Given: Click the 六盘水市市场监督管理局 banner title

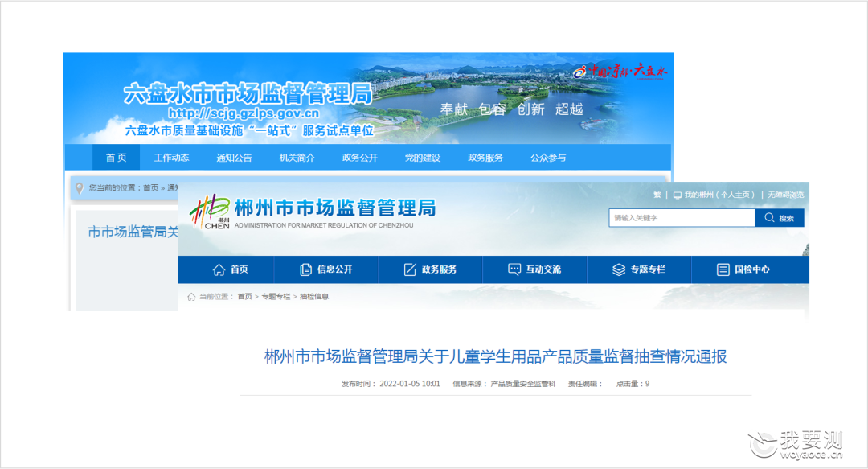Looking at the screenshot, I should coord(248,93).
